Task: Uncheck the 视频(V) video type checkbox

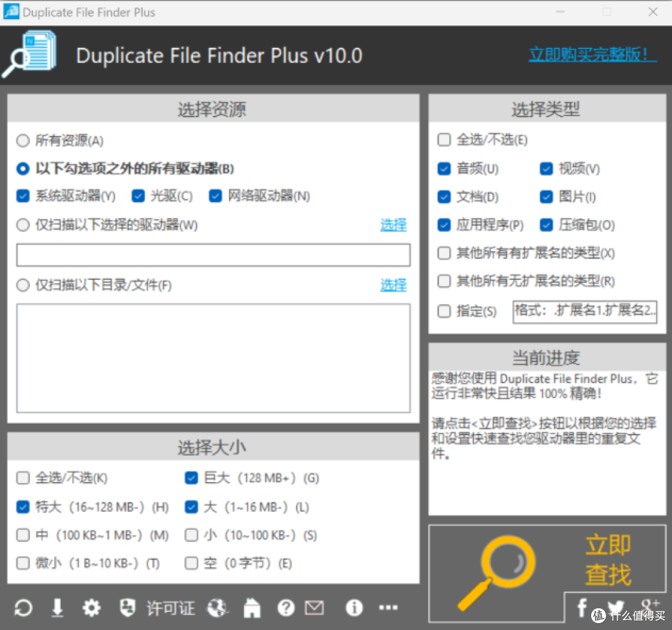Action: [546, 169]
